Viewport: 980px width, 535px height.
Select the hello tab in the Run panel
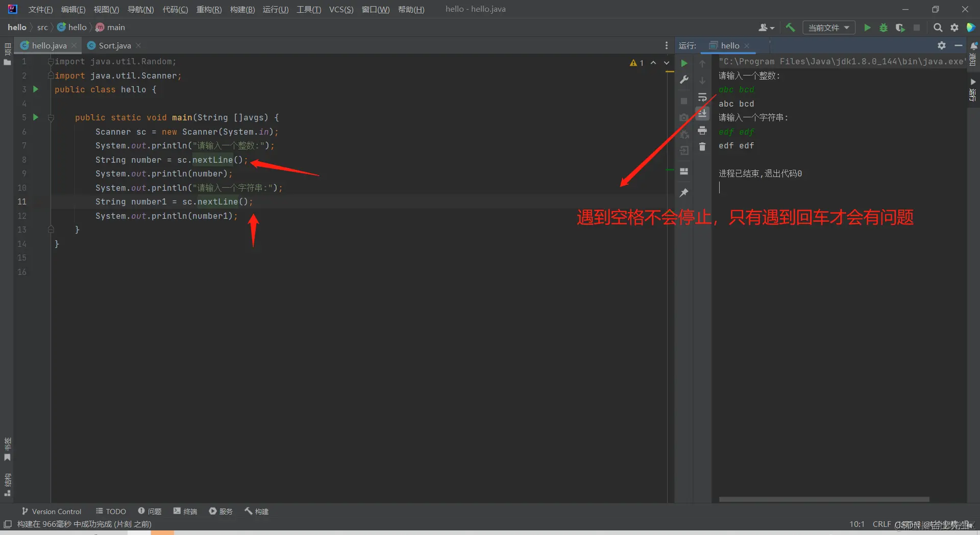point(730,45)
